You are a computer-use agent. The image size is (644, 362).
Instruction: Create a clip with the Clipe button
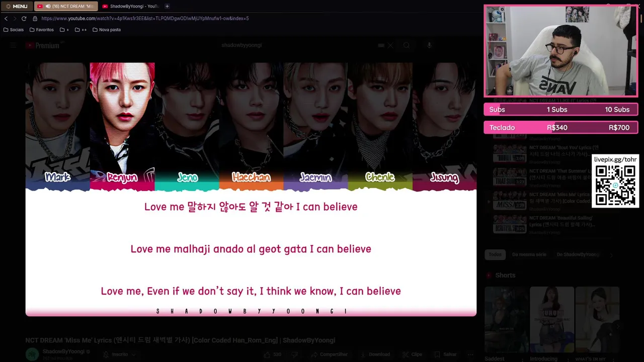point(412,354)
